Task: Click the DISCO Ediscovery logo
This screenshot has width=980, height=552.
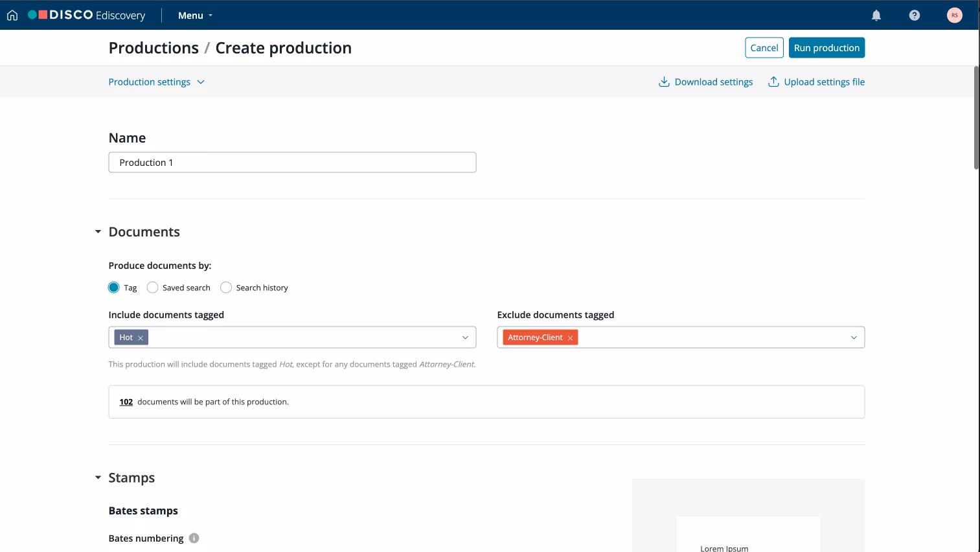Action: pos(87,15)
